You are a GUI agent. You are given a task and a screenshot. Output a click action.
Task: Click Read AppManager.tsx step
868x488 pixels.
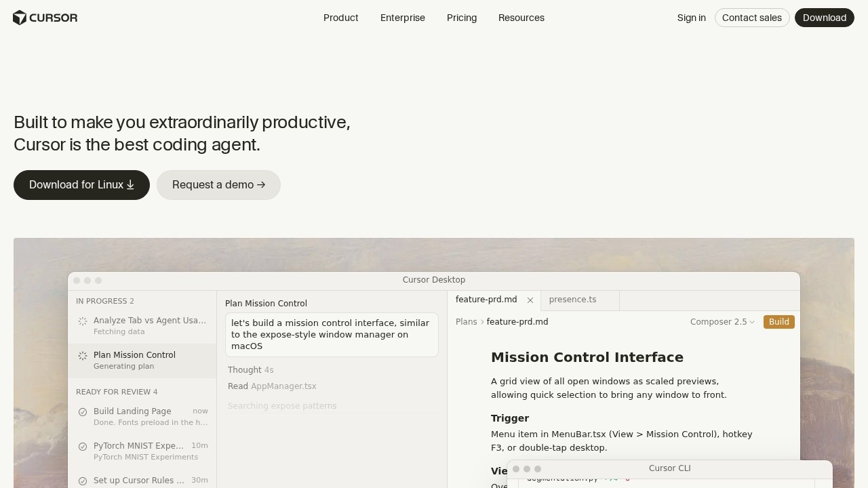[x=272, y=386]
